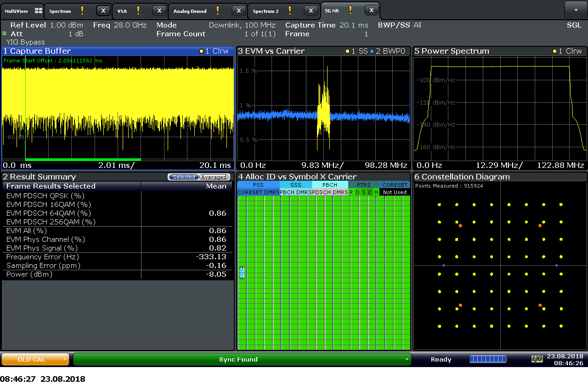Image resolution: width=588 pixels, height=390 pixels.
Task: Switch Result Summary to Selected view
Action: click(x=183, y=177)
